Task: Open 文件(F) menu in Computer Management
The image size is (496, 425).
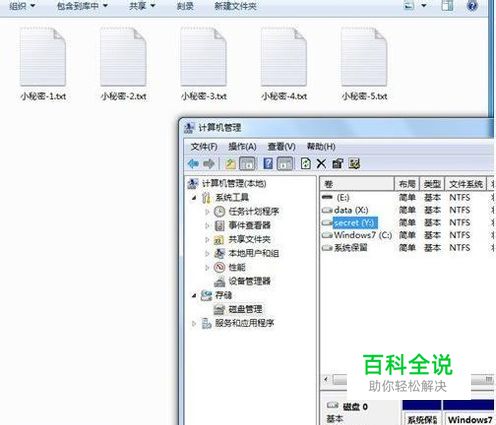Action: (x=204, y=146)
